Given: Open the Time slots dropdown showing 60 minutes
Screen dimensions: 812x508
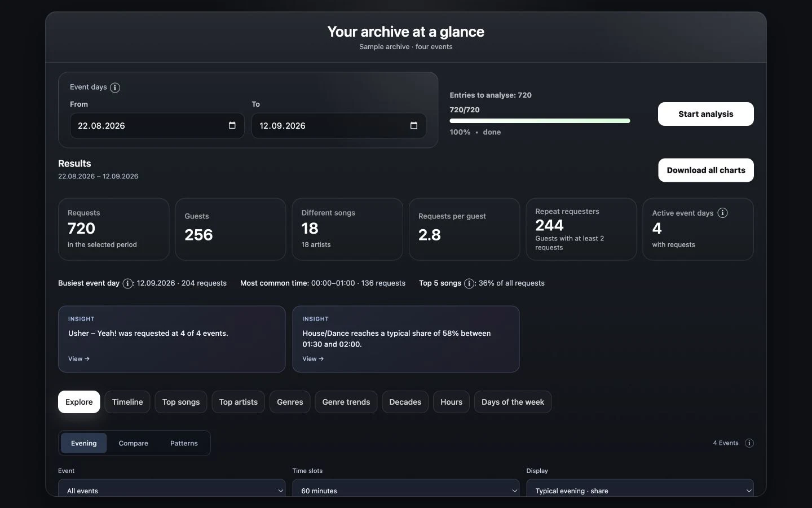Looking at the screenshot, I should point(406,489).
